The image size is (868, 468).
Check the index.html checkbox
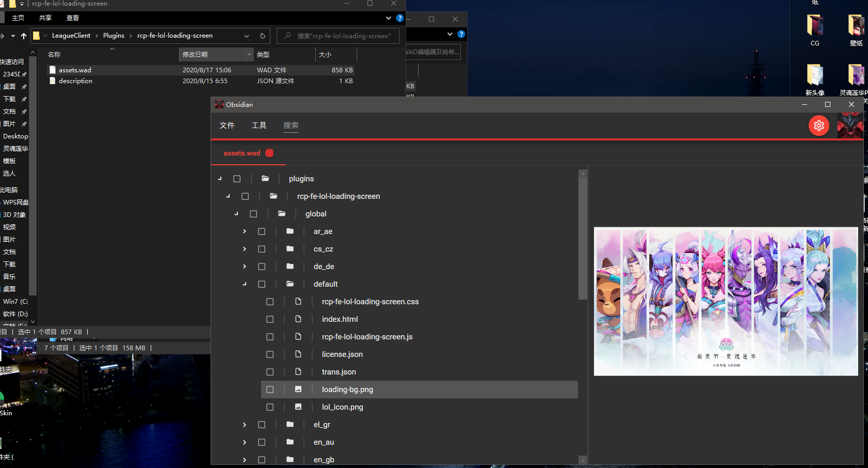(270, 319)
